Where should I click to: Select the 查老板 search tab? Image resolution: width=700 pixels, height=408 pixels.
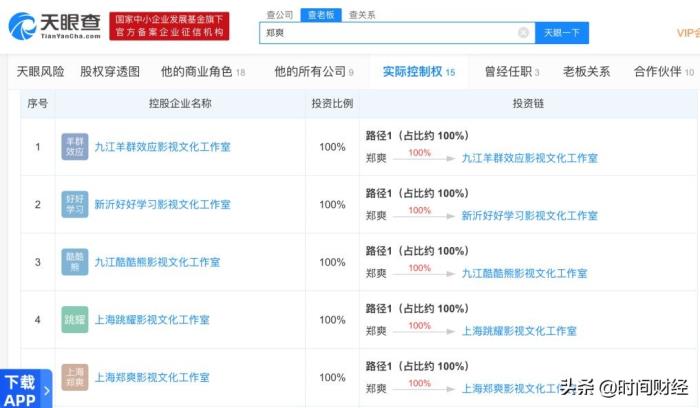(x=321, y=15)
